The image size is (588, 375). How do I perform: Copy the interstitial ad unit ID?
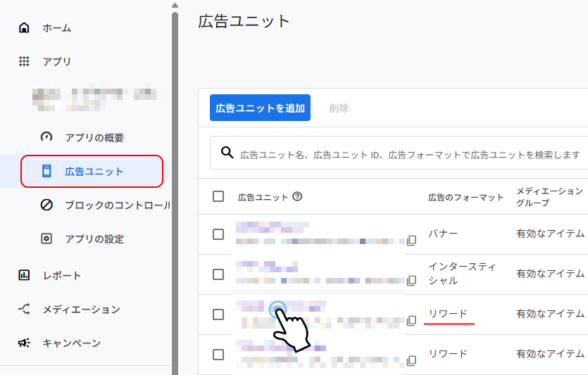(x=411, y=281)
